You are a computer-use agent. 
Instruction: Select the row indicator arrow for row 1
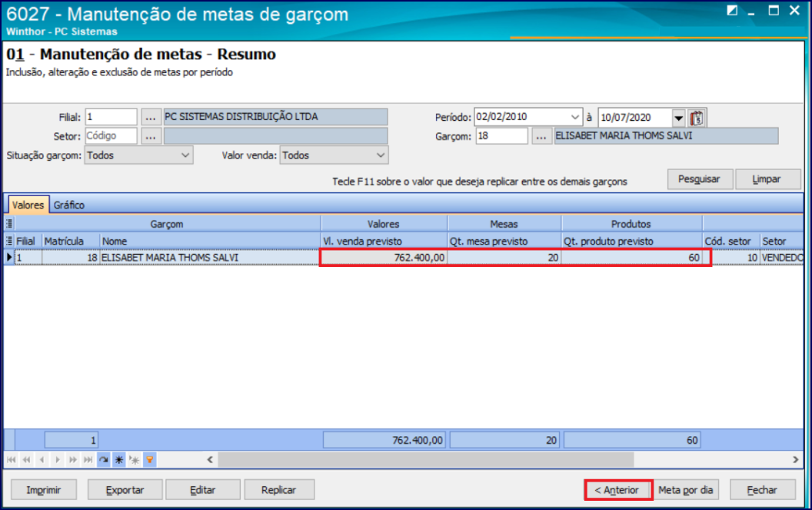[x=8, y=257]
